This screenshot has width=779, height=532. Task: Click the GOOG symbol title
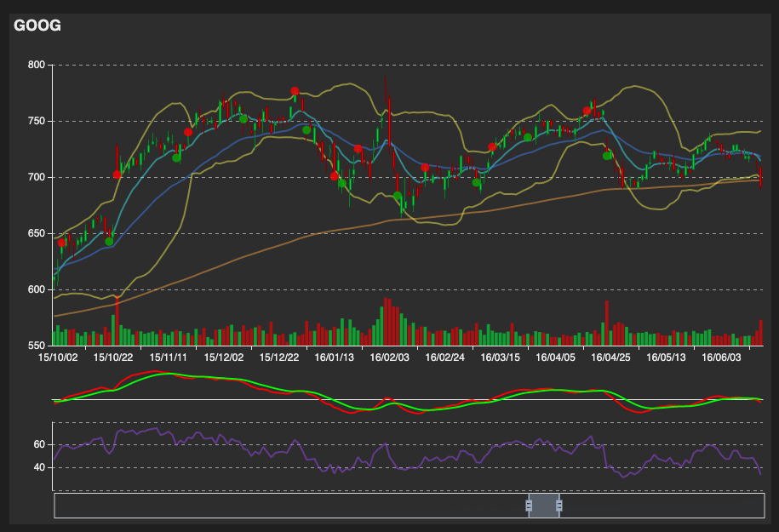pos(37,26)
